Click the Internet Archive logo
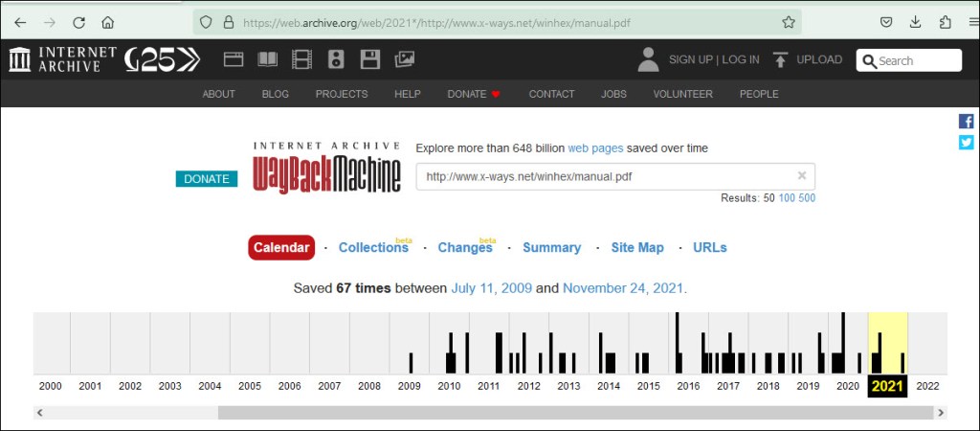This screenshot has width=980, height=431. coord(63,59)
